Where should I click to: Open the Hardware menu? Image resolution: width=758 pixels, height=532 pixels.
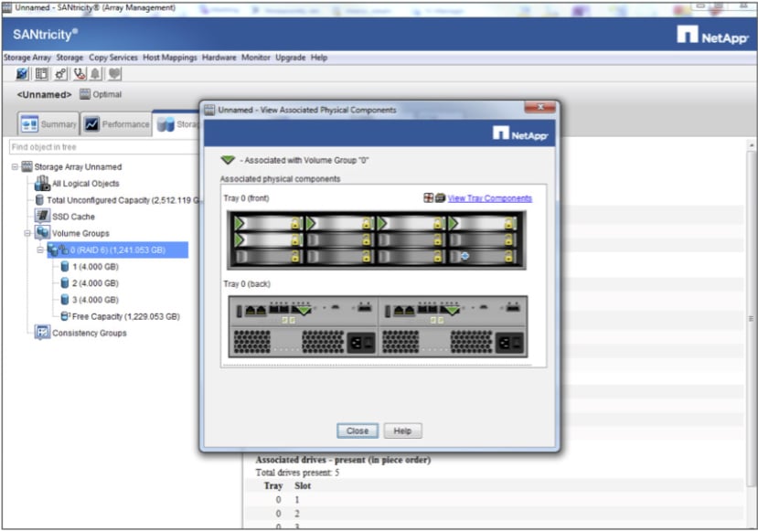219,58
